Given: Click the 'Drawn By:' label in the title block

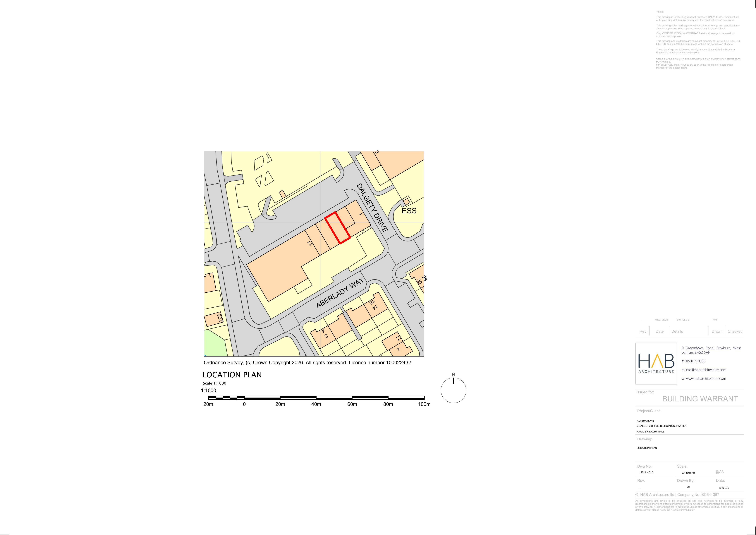Looking at the screenshot, I should pos(685,481).
